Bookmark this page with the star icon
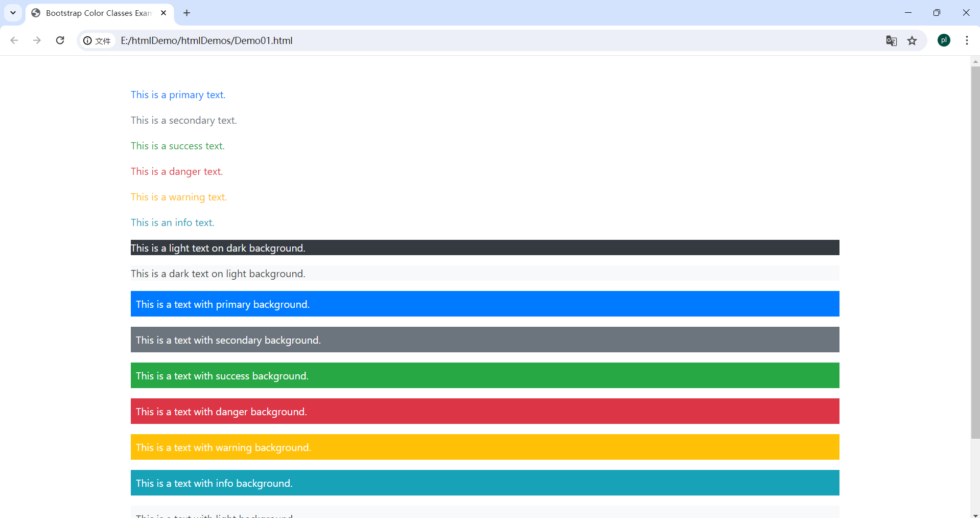980x518 pixels. 912,40
